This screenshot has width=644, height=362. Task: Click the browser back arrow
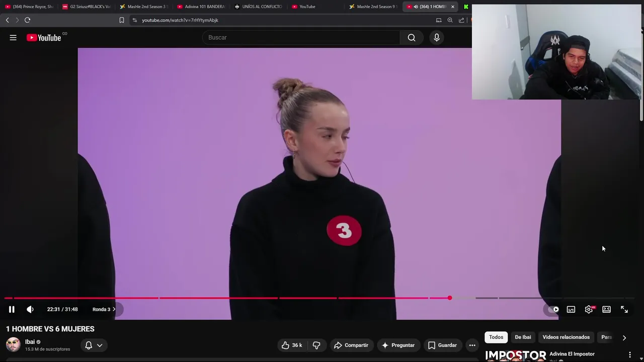click(x=7, y=20)
